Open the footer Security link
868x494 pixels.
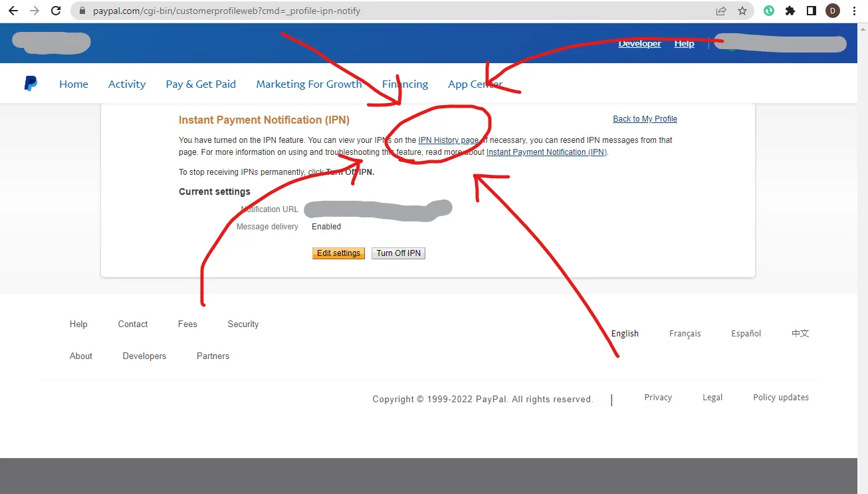(243, 324)
